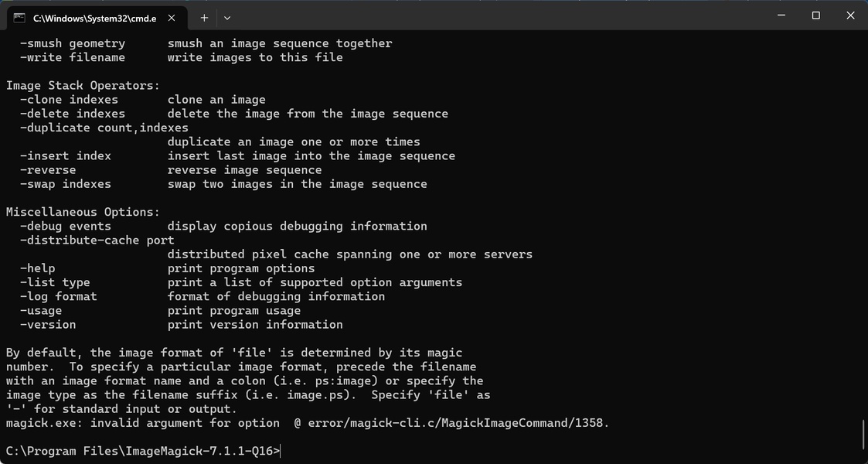Click the '-version' option text
868x464 pixels.
[x=48, y=325]
